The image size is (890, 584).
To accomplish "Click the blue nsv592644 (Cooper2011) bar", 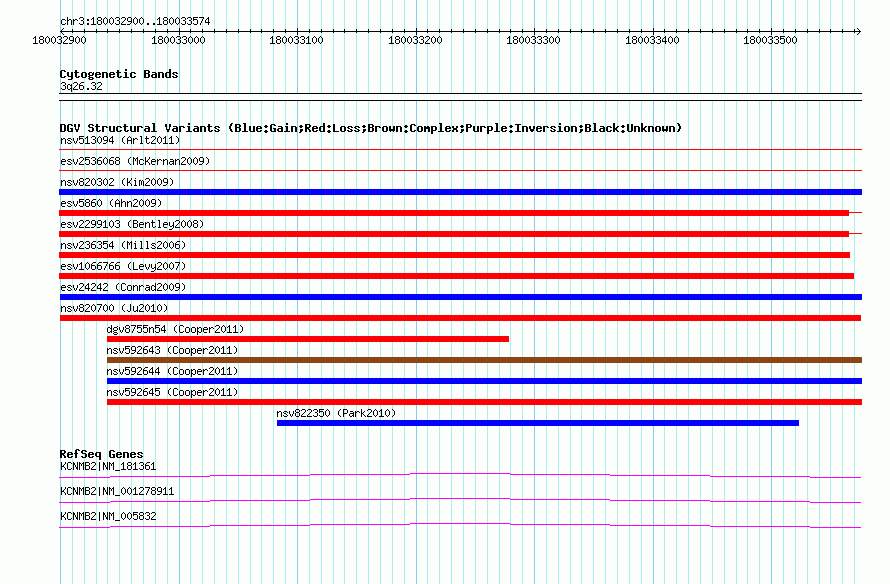I will tap(484, 381).
